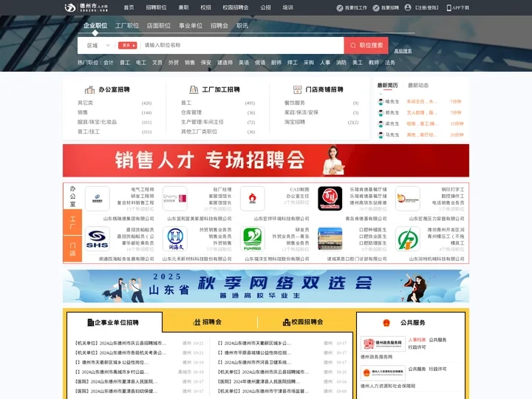Click 德州政务服务网 logo image
This screenshot has width=532, height=399.
[x=383, y=344]
